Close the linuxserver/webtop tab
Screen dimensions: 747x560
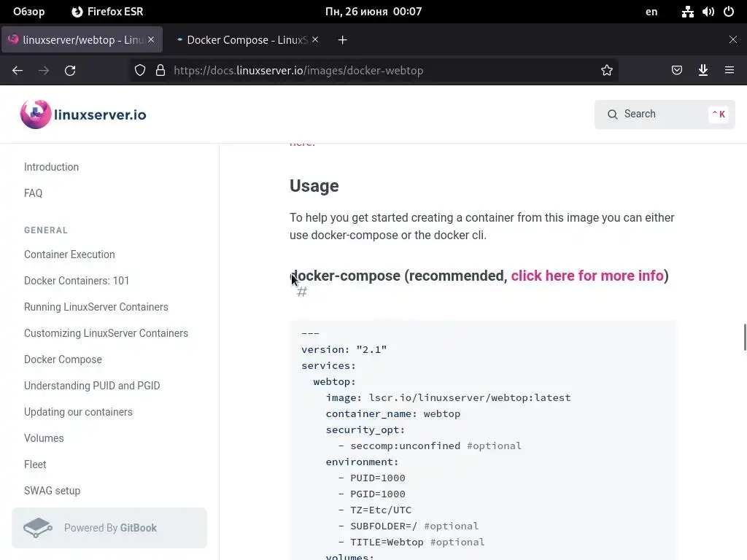click(x=152, y=40)
